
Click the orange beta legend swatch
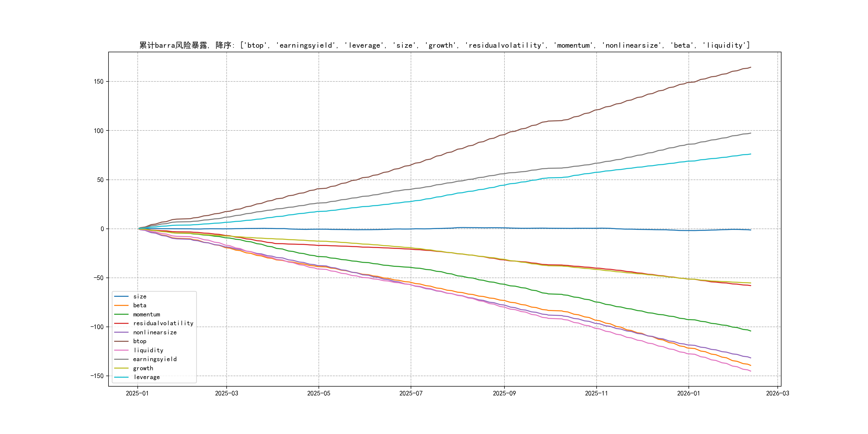(x=121, y=305)
